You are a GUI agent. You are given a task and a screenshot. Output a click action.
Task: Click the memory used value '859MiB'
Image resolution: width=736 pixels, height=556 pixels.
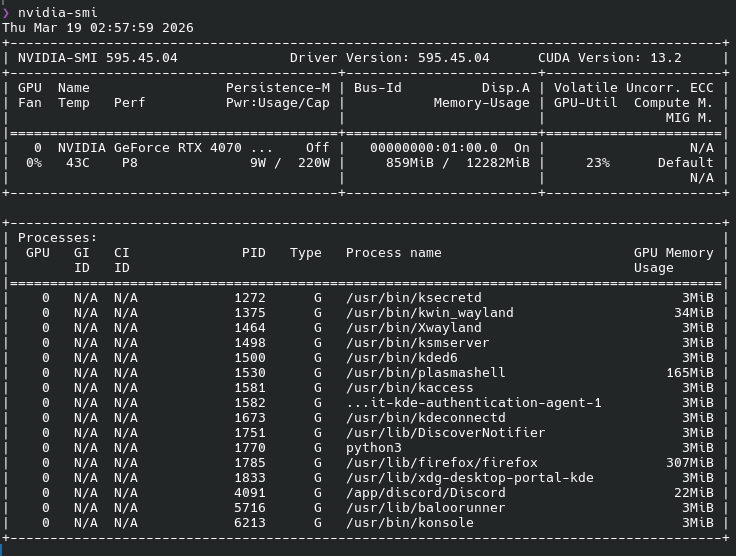(410, 163)
